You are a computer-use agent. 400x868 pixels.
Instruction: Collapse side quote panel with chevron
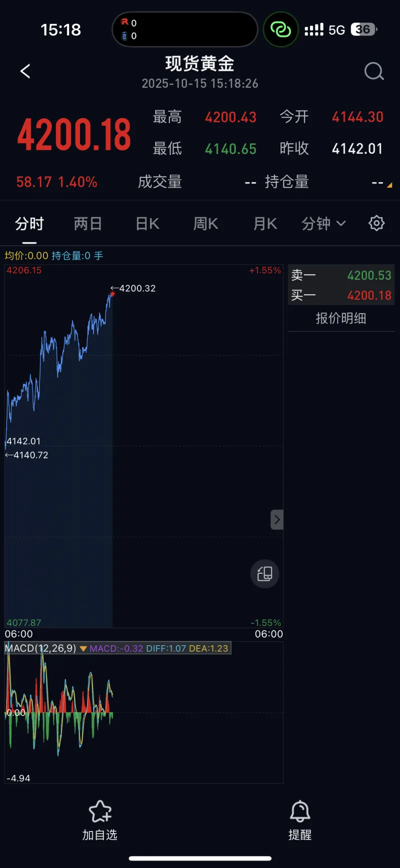click(277, 520)
